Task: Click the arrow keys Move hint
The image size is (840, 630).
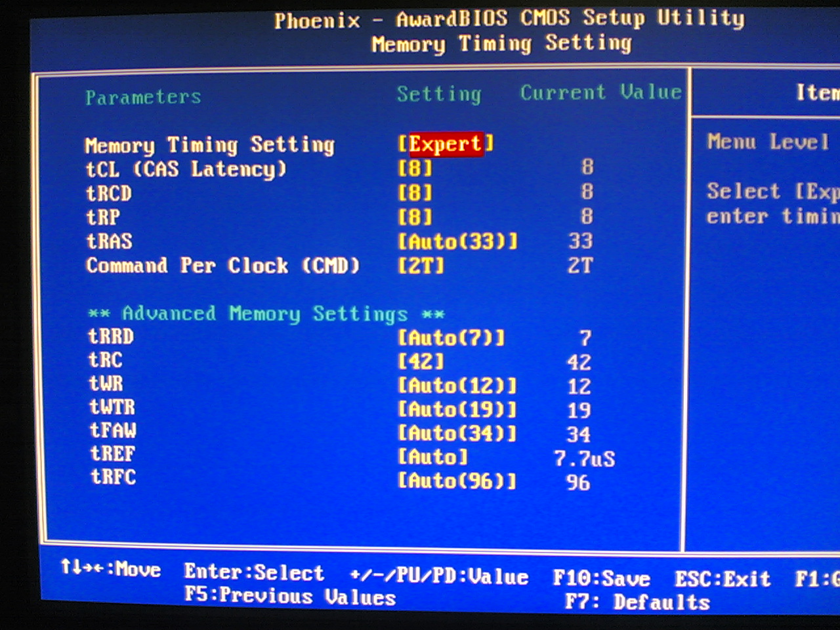Action: (110, 568)
